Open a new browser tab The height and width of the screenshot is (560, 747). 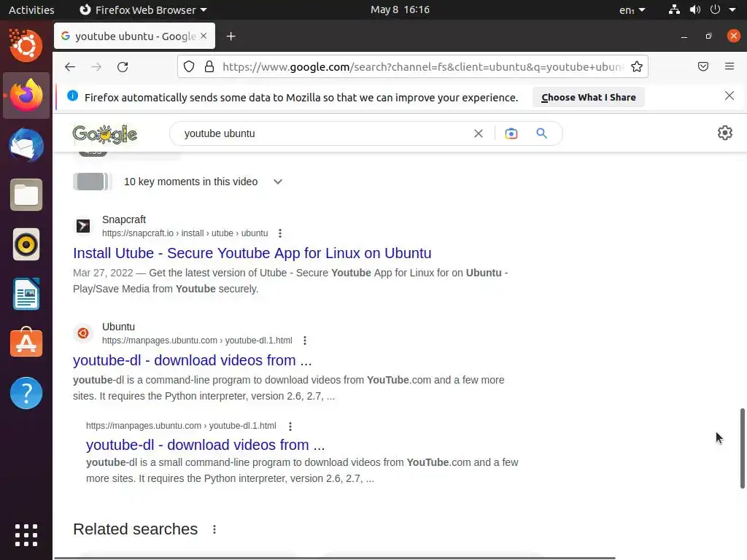click(x=231, y=36)
